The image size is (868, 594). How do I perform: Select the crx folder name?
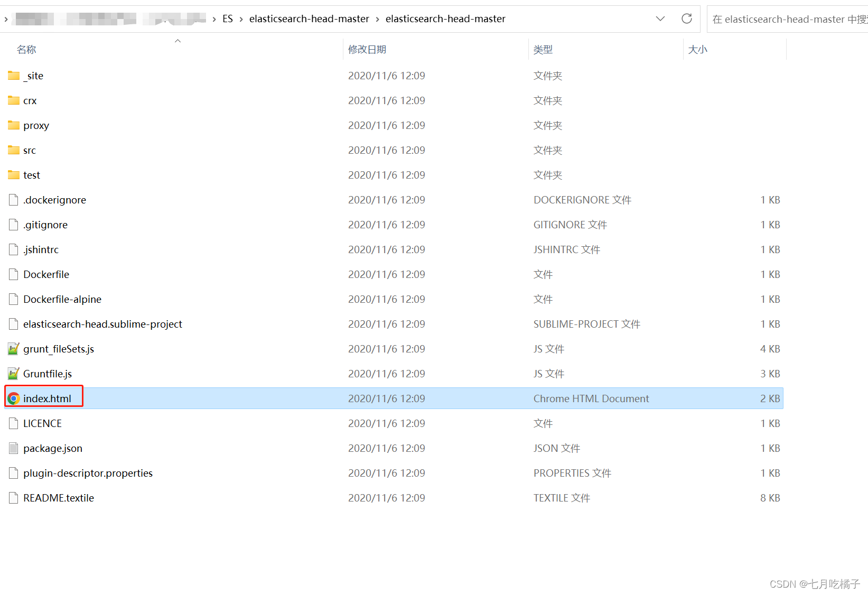(x=30, y=100)
